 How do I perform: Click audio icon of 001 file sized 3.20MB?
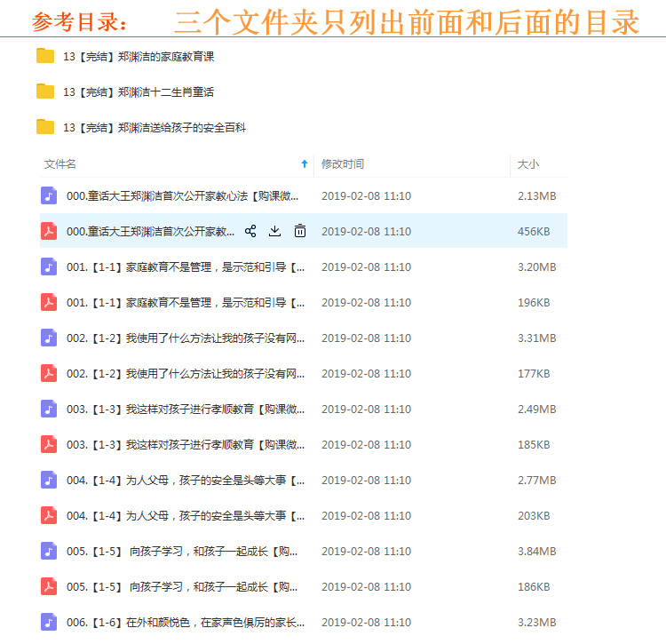click(x=49, y=266)
